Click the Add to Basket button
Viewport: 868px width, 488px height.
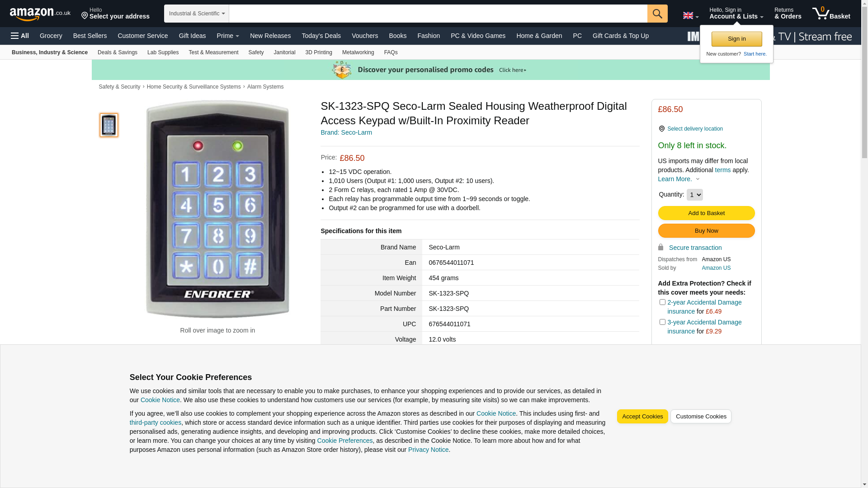706,213
